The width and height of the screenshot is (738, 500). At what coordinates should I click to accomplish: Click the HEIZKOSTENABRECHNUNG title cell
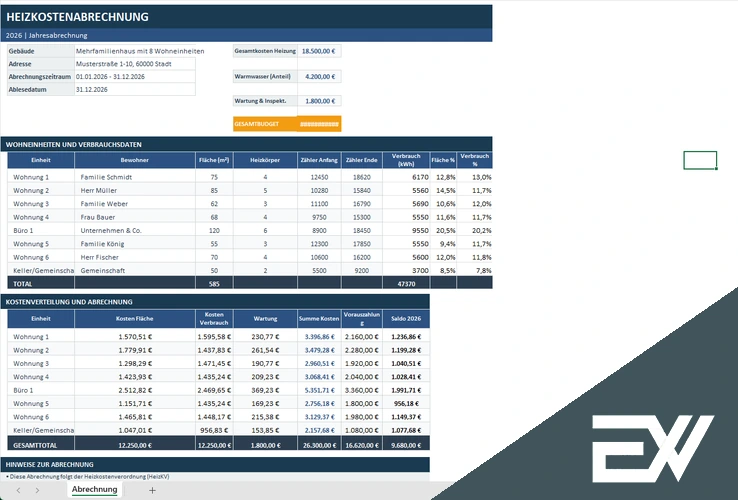pos(246,16)
